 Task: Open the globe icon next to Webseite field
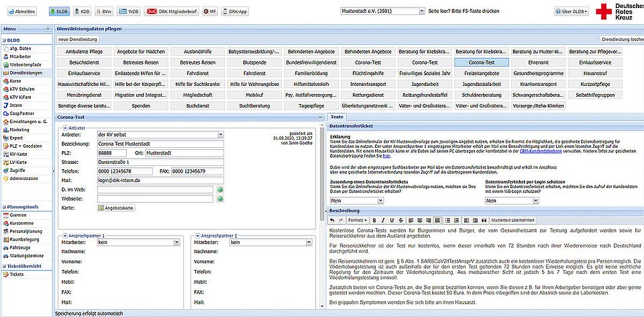219,199
